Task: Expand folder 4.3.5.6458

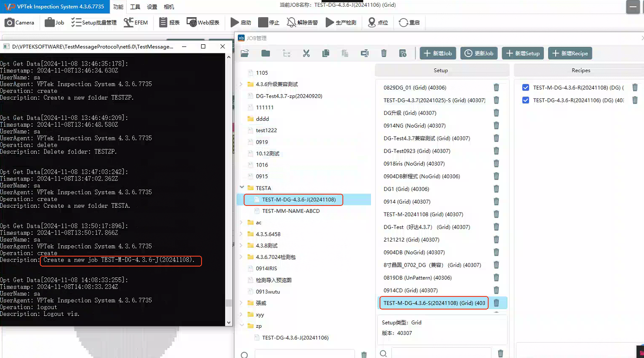Action: click(241, 234)
